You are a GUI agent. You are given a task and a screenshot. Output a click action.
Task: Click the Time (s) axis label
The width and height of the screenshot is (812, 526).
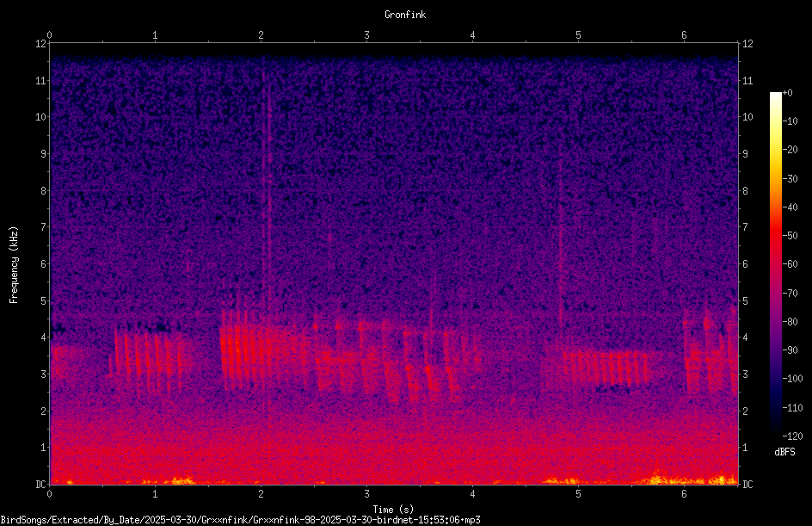[393, 510]
